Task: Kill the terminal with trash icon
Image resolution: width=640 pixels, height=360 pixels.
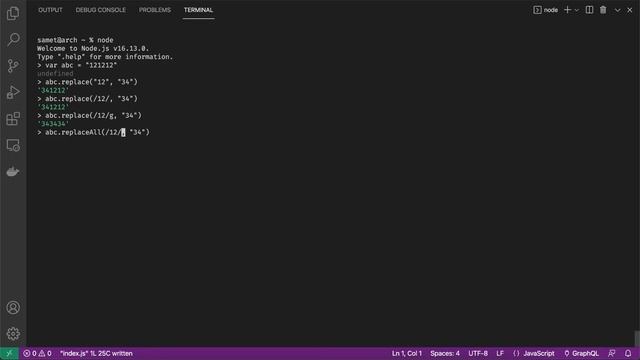Action: (x=603, y=10)
